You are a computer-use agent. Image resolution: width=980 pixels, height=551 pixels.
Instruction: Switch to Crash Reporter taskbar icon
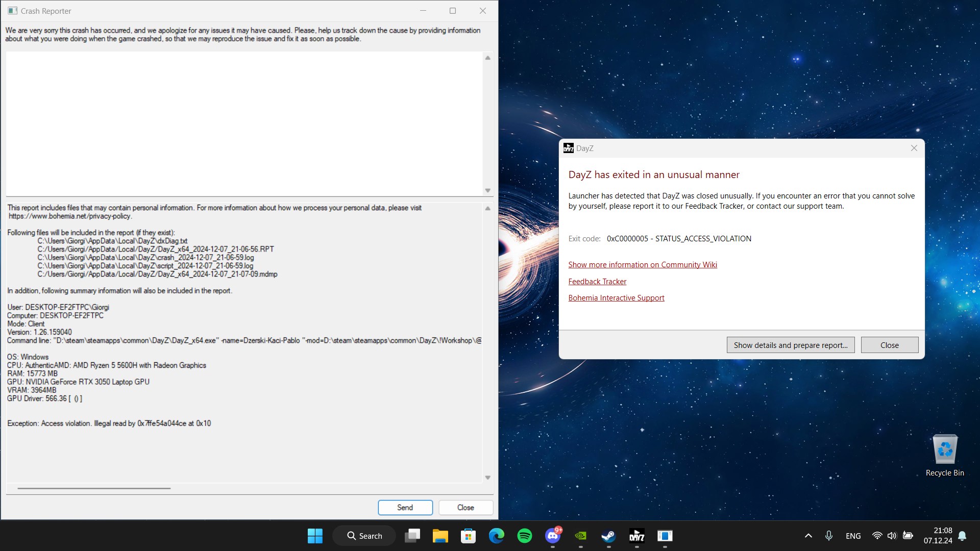click(x=665, y=536)
